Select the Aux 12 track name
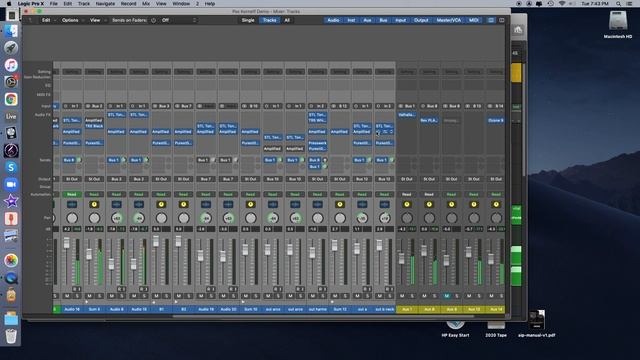The width and height of the screenshot is (640, 360). coord(473,309)
